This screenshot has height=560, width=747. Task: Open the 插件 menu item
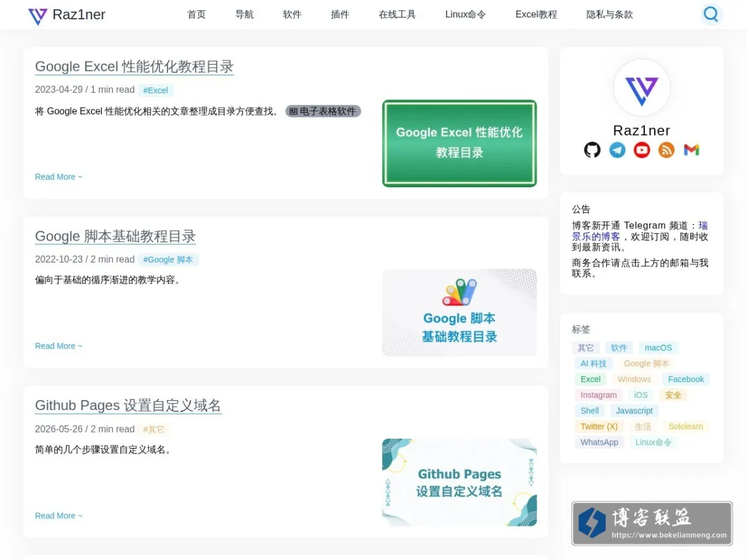click(x=340, y=14)
